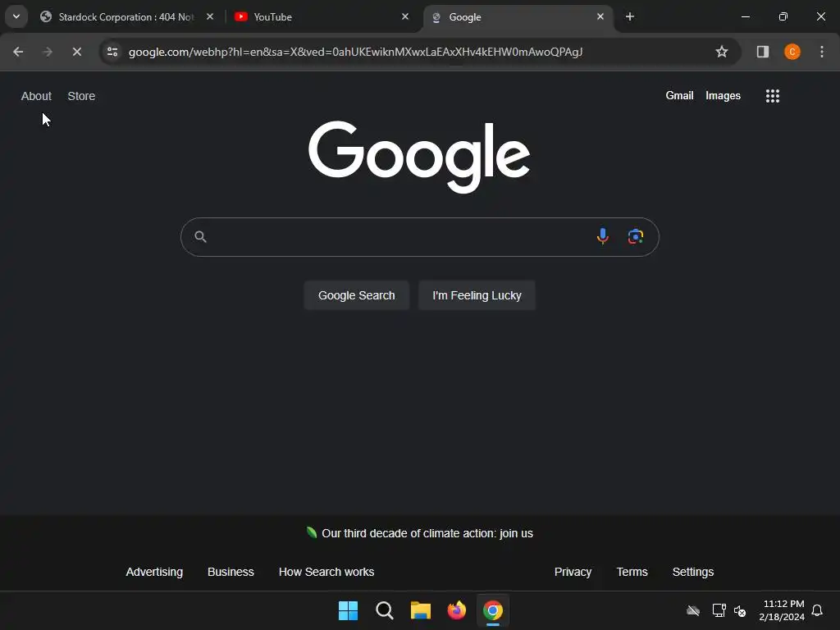Open Chrome three-dot menu
The image size is (840, 630).
[x=822, y=52]
